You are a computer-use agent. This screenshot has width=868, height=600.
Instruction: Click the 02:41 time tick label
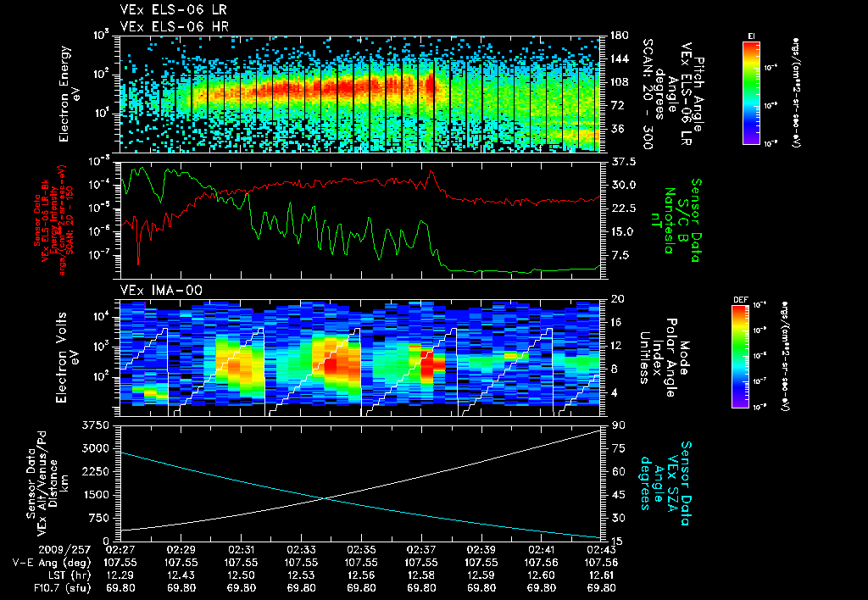coord(542,550)
